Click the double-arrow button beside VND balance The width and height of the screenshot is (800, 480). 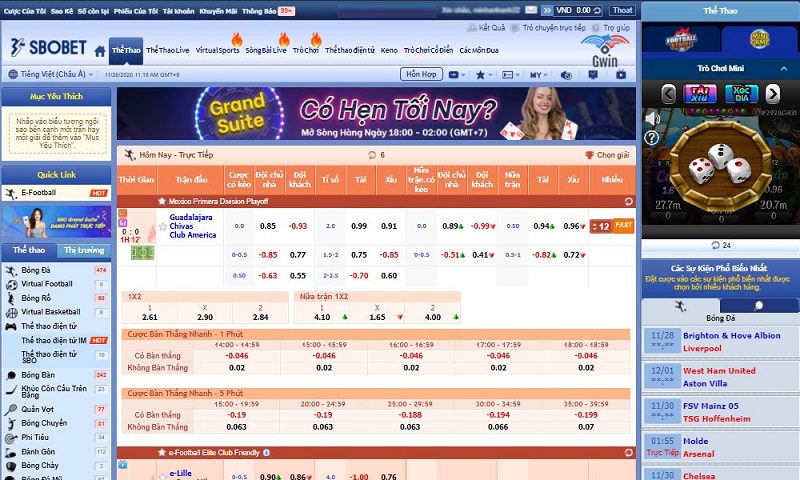[547, 10]
